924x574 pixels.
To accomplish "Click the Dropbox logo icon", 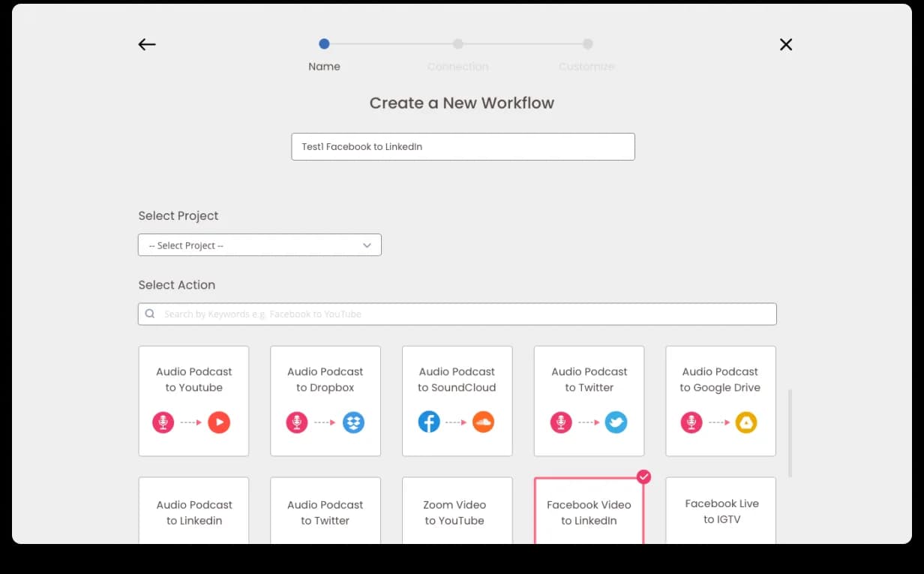I will pyautogui.click(x=354, y=422).
